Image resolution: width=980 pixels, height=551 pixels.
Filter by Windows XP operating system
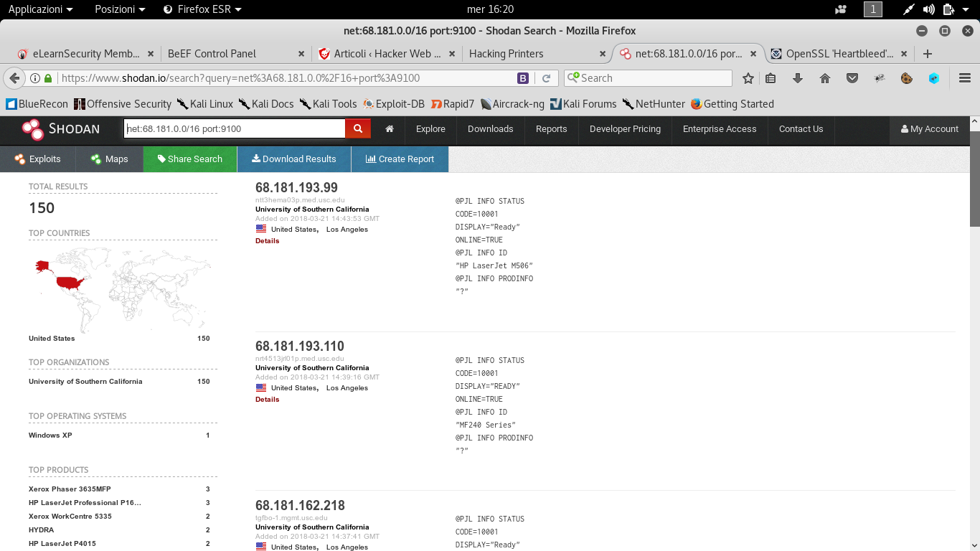pyautogui.click(x=50, y=435)
